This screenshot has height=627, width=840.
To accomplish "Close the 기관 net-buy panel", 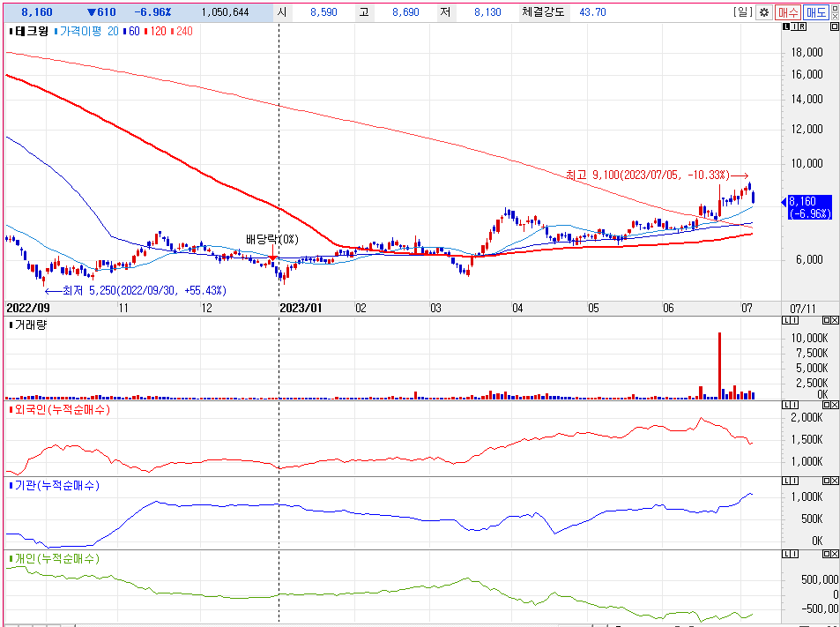I will [834, 481].
